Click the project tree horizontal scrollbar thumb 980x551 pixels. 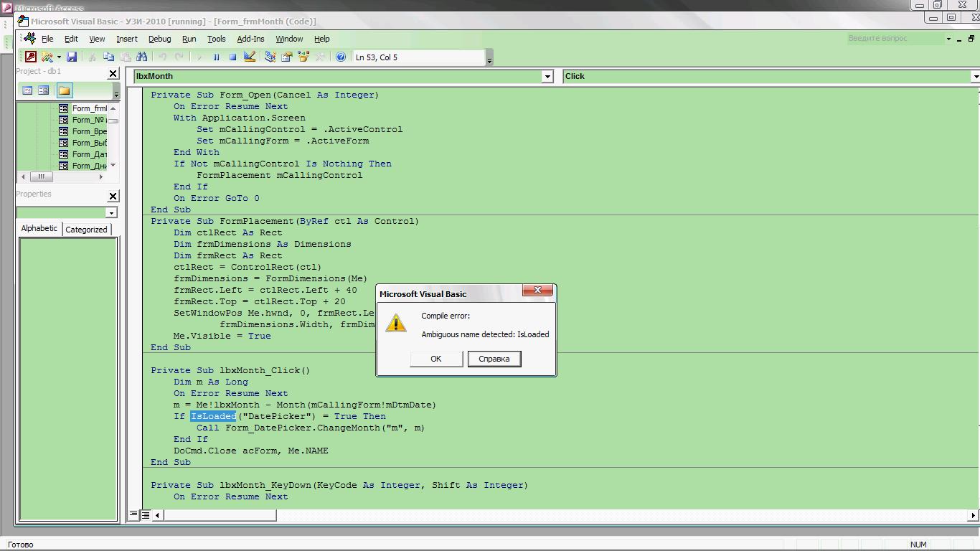click(41, 176)
